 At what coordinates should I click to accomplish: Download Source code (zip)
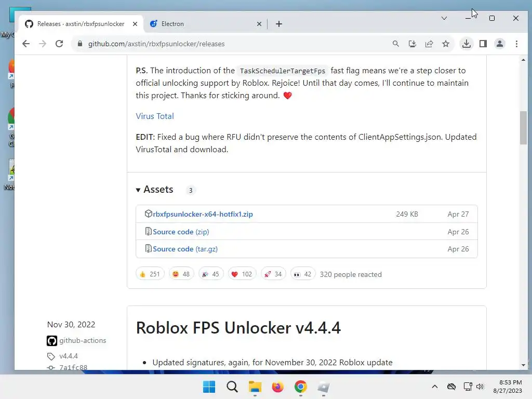click(x=181, y=232)
